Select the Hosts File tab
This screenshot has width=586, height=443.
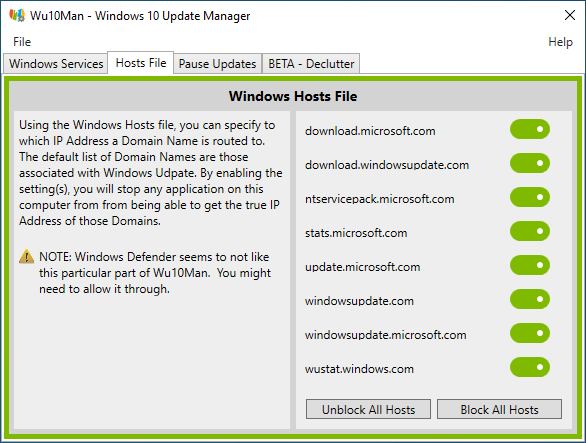click(x=141, y=63)
